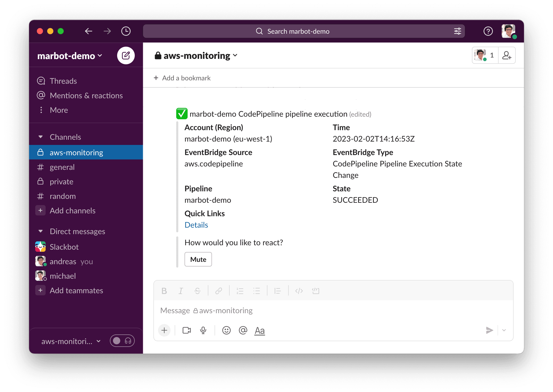Click Add teammates
This screenshot has width=553, height=392.
click(x=86, y=290)
